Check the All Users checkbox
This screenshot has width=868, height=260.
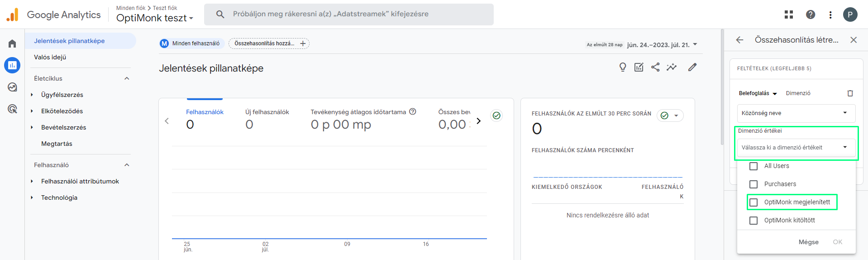coord(754,166)
